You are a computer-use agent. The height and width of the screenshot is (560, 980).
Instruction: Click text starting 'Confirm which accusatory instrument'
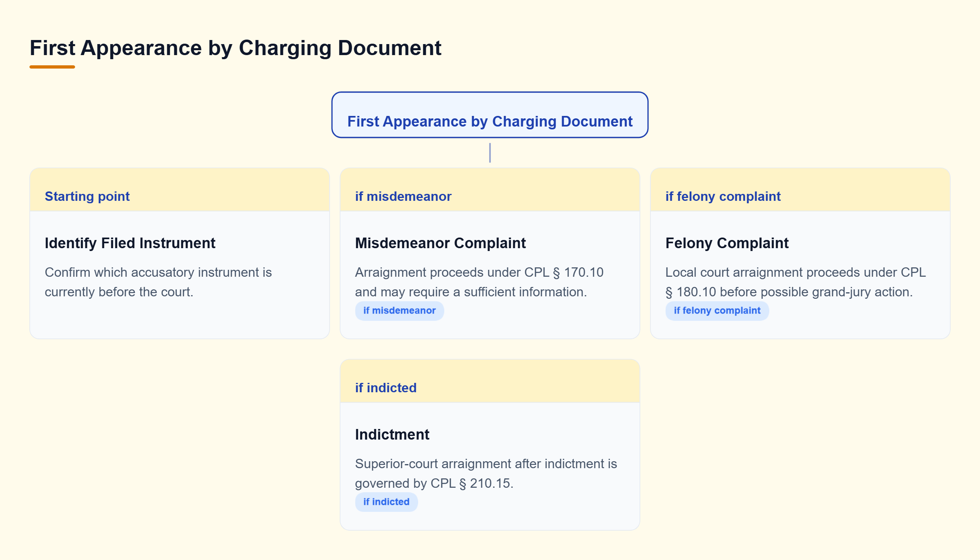tap(158, 282)
